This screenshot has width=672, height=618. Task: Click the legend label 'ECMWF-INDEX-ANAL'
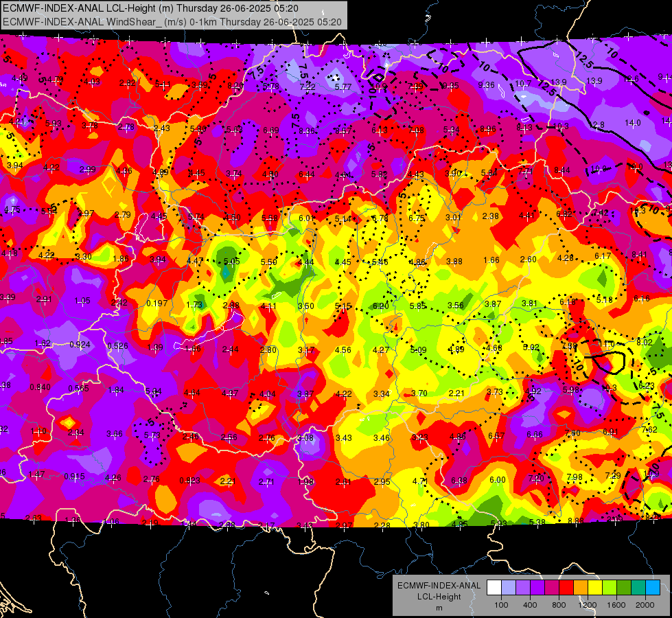pyautogui.click(x=439, y=586)
